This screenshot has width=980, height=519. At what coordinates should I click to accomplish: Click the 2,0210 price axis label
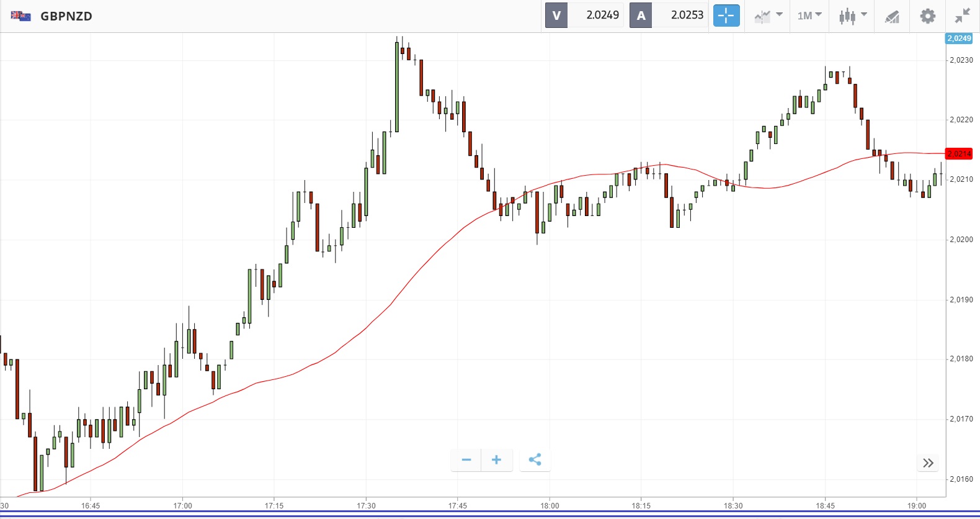(961, 179)
